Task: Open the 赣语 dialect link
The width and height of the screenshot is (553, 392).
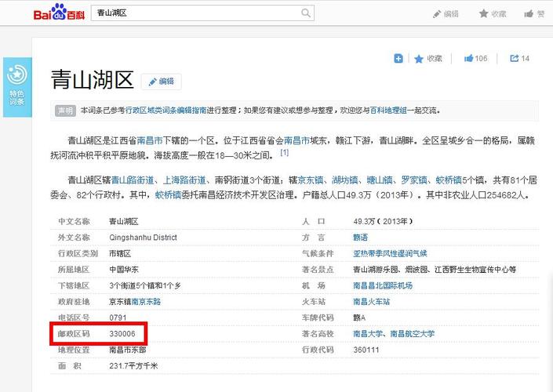Action: coord(361,238)
